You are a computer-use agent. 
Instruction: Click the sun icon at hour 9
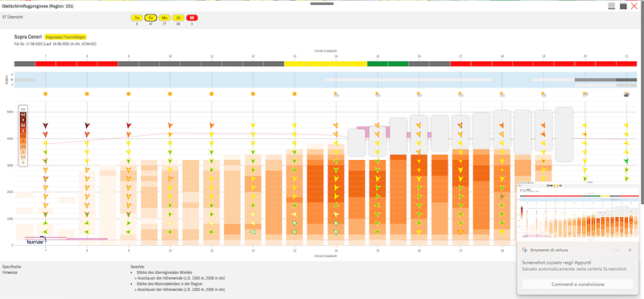coord(129,94)
